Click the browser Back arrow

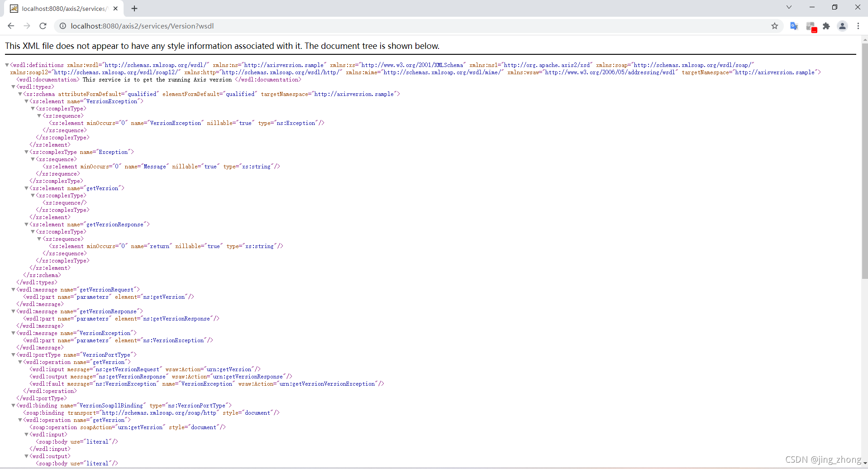tap(11, 26)
